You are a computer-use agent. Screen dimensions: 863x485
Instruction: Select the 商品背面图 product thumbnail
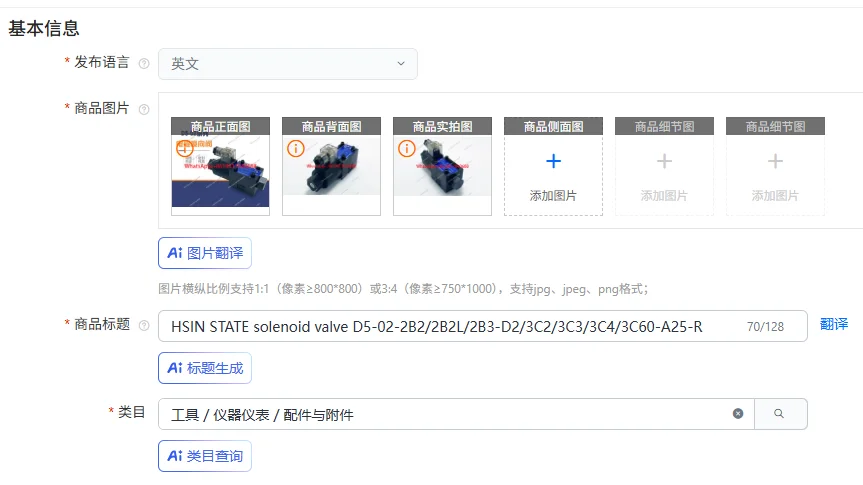click(331, 166)
